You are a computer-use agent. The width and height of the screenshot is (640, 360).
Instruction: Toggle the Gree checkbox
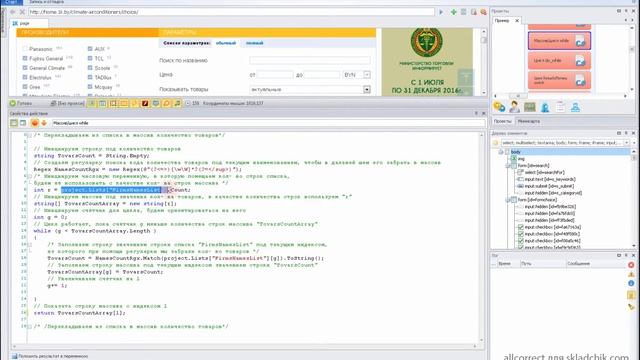(25, 87)
